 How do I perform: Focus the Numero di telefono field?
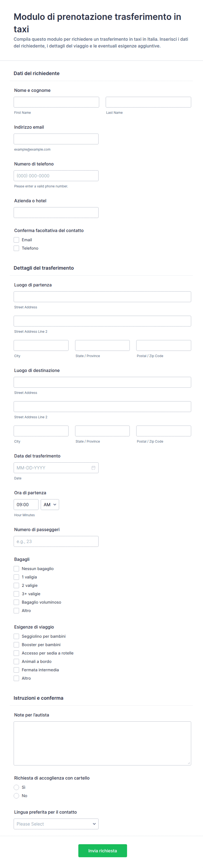tap(56, 175)
